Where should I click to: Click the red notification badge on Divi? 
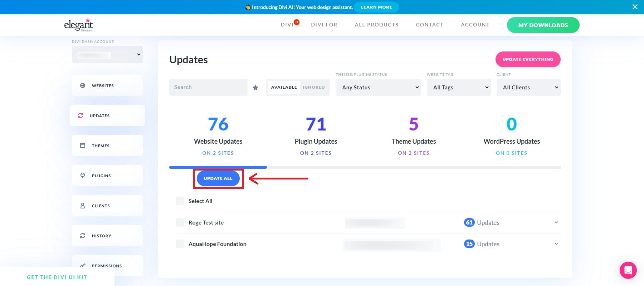point(296,22)
